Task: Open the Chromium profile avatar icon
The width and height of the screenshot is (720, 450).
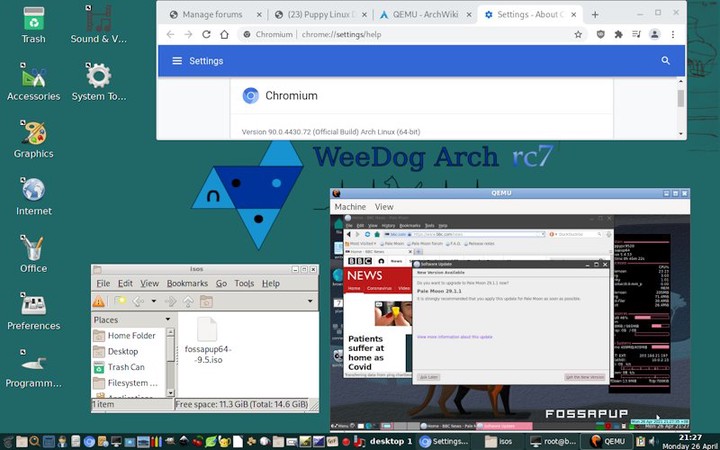Action: 655,34
